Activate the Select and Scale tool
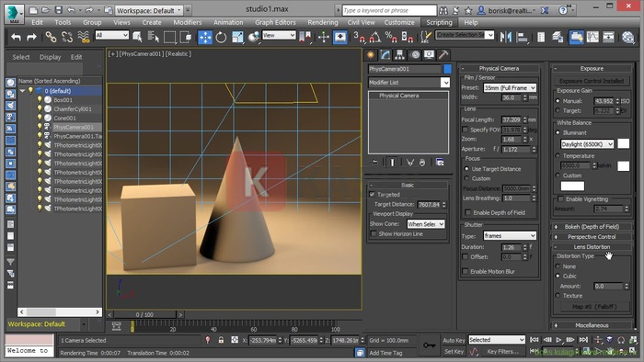 coord(237,38)
